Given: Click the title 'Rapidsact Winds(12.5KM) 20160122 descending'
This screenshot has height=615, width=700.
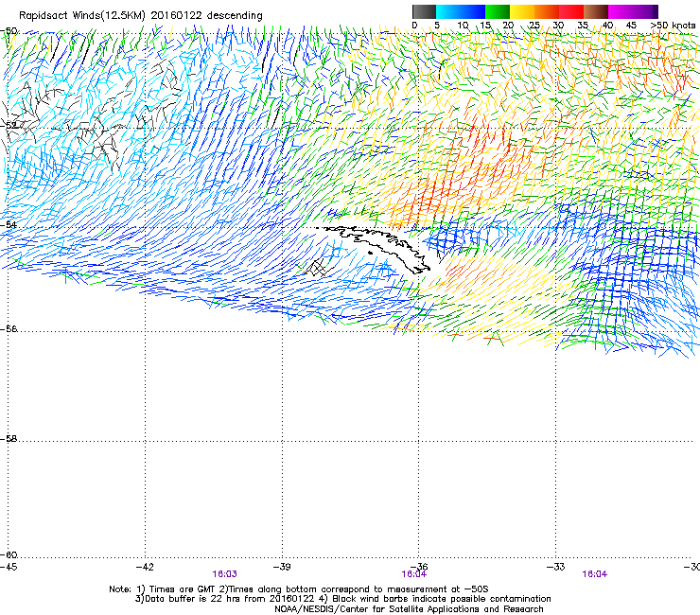Looking at the screenshot, I should point(141,16).
